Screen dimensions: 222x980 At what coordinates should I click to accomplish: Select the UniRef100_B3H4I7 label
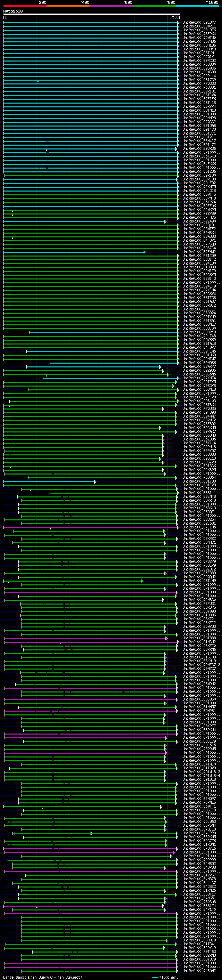199,141
